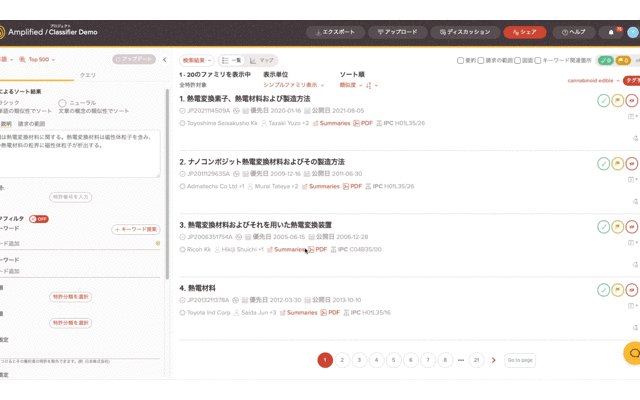Screen dimensions: 640x400
Task: Click the red シェア button
Action: pyautogui.click(x=525, y=32)
